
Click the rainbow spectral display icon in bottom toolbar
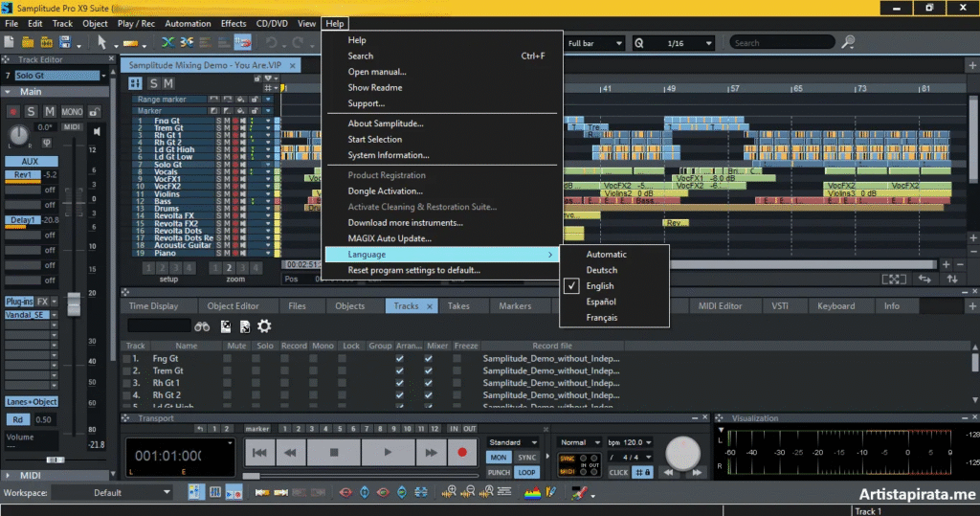click(x=532, y=493)
